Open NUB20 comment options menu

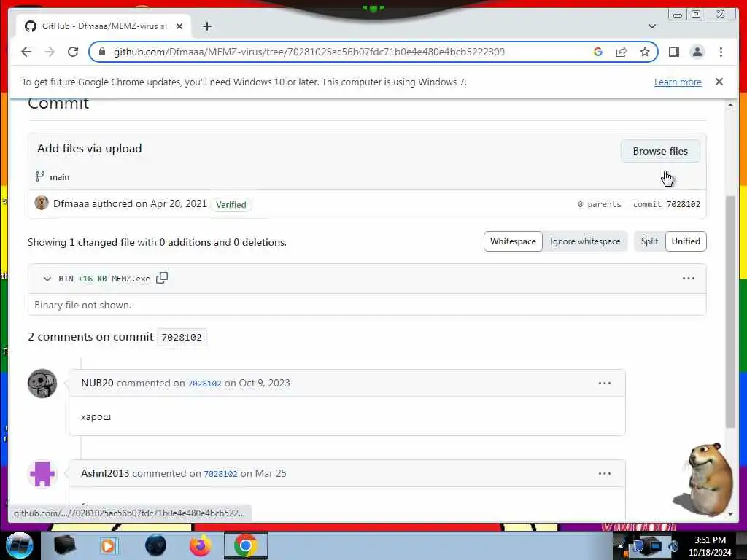tap(605, 383)
